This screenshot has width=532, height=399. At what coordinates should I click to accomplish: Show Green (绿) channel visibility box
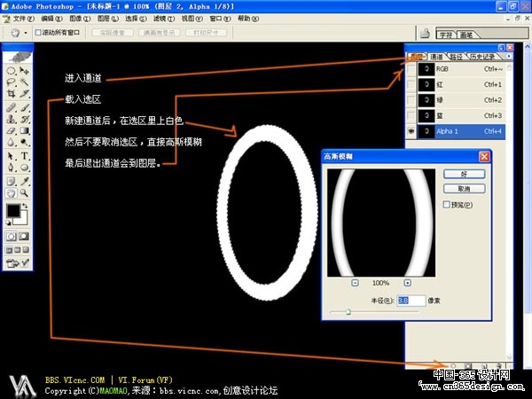pos(411,99)
